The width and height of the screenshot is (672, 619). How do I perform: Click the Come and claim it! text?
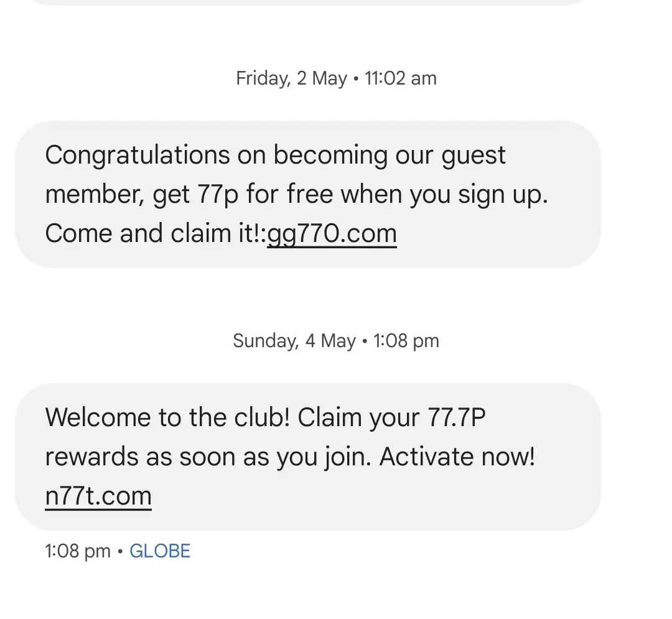[156, 234]
